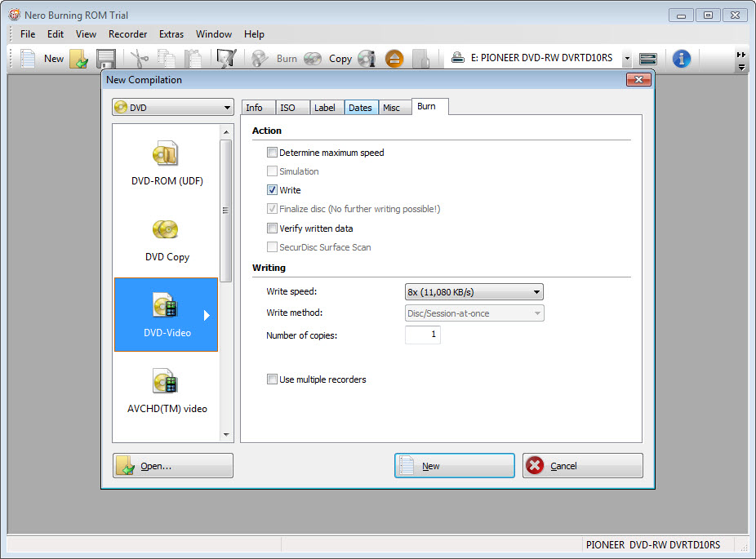This screenshot has width=756, height=559.
Task: Open the Write speed 8x dropdown
Action: point(474,292)
